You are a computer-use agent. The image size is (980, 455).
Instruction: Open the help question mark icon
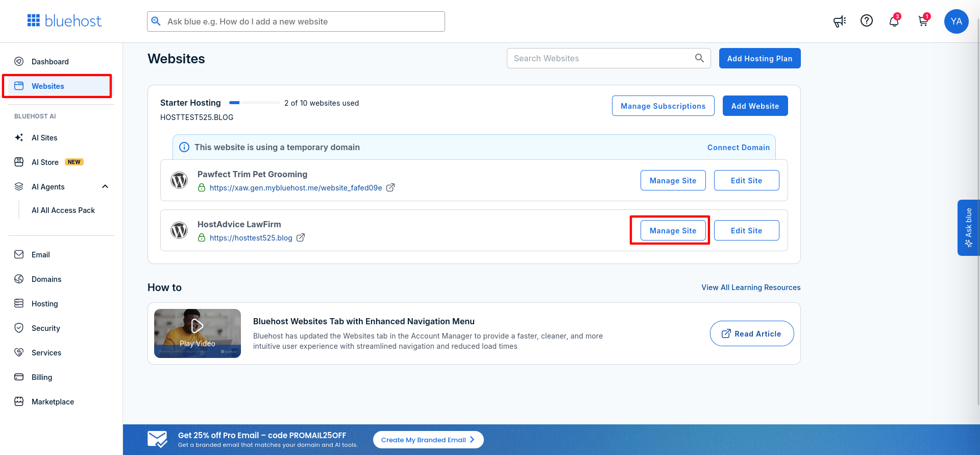867,20
